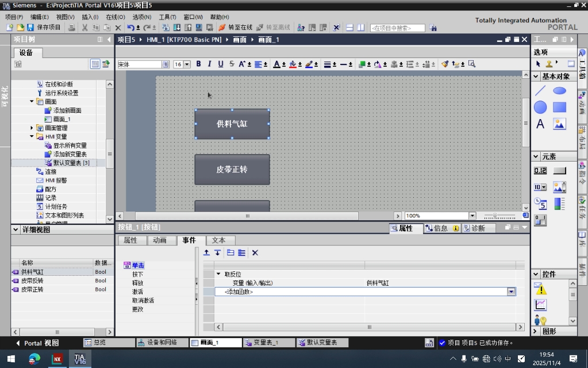Select the line tool in basic objects
The width and height of the screenshot is (588, 368).
(540, 91)
